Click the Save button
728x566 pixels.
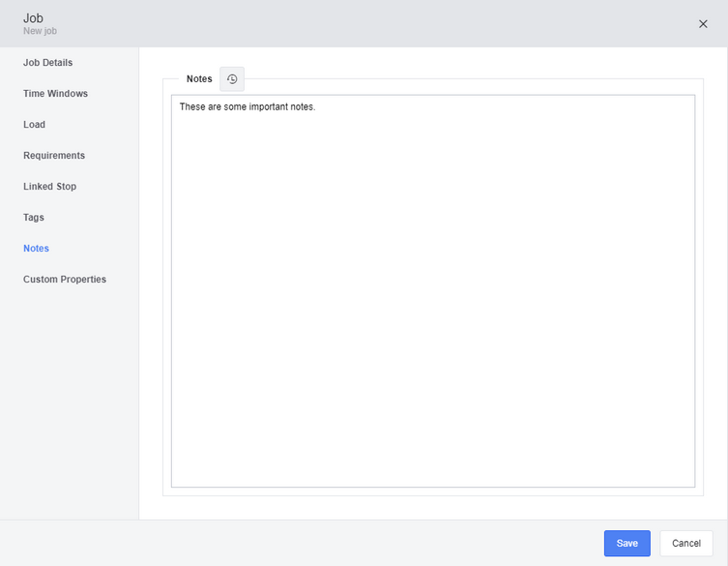pyautogui.click(x=626, y=543)
